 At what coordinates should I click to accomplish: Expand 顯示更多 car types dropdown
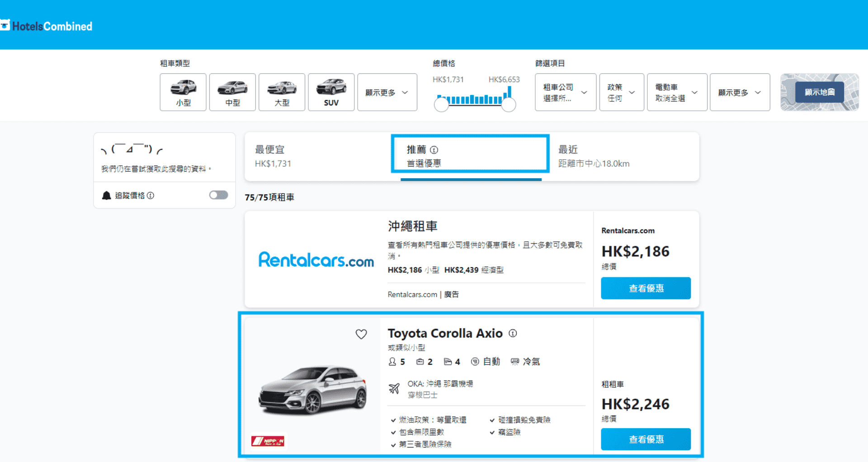click(x=387, y=92)
